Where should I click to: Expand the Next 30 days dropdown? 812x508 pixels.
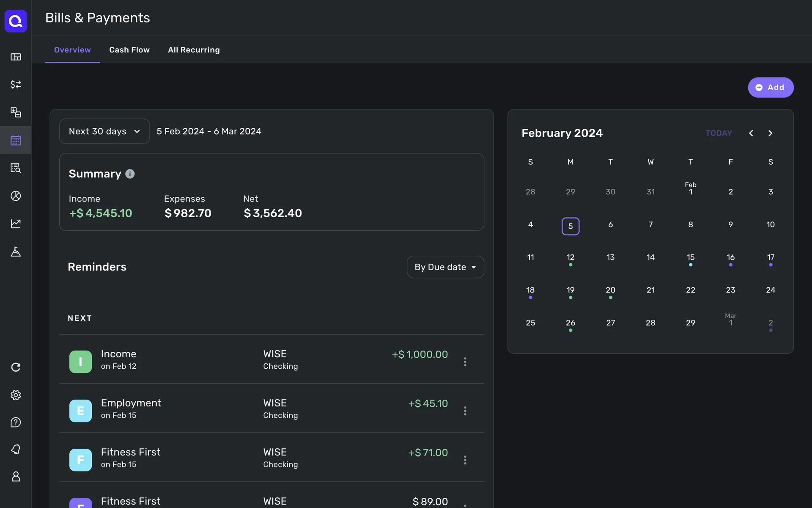point(104,131)
